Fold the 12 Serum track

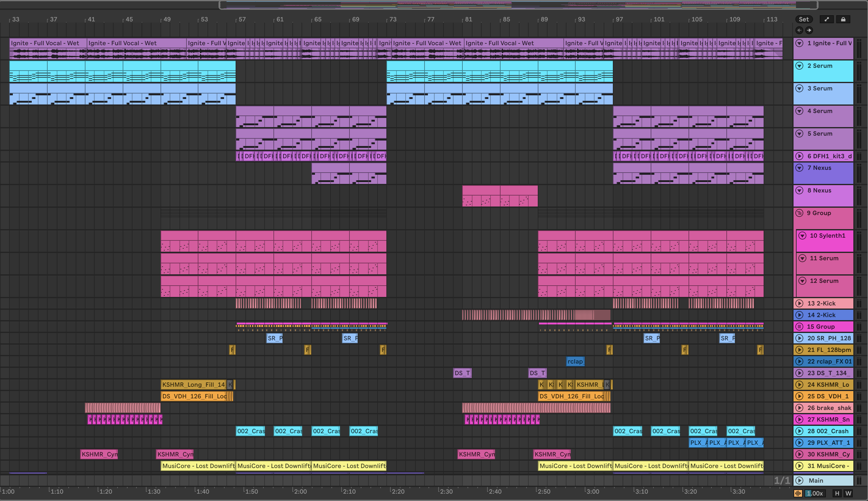[x=802, y=281]
